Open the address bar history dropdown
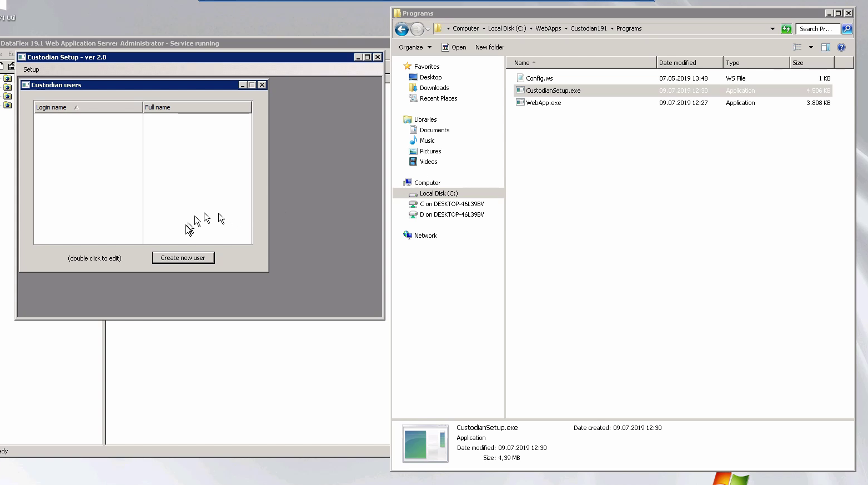Image resolution: width=868 pixels, height=485 pixels. tap(772, 29)
